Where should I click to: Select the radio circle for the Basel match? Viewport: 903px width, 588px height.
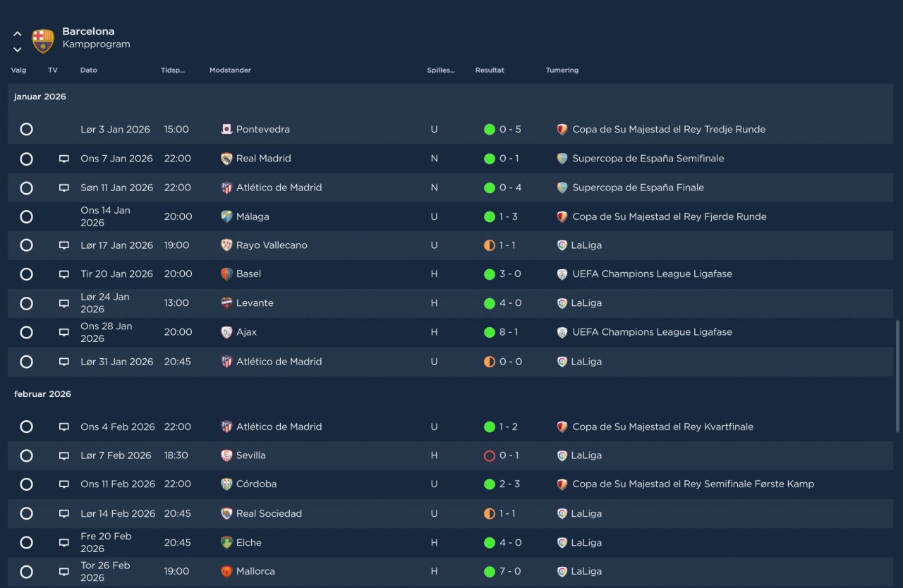[x=26, y=274]
